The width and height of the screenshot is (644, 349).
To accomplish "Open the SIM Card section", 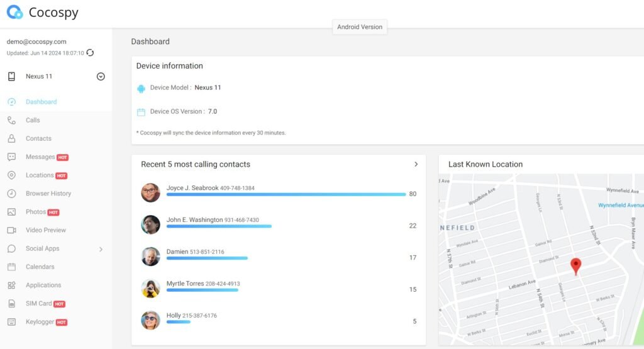I will point(38,304).
